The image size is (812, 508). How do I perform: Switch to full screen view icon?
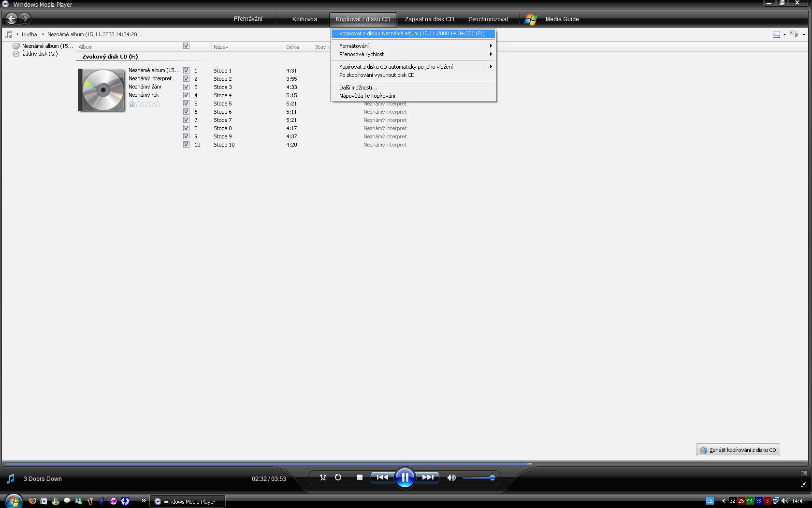[x=803, y=473]
